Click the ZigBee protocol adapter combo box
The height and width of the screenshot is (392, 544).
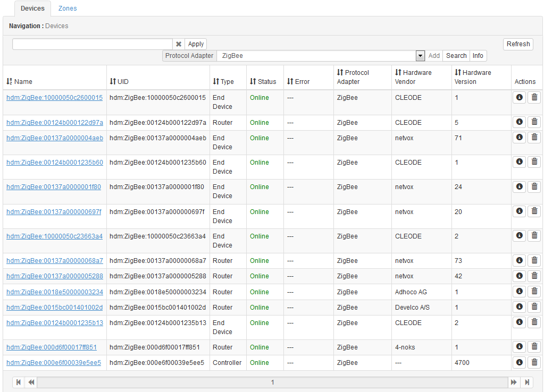(316, 56)
